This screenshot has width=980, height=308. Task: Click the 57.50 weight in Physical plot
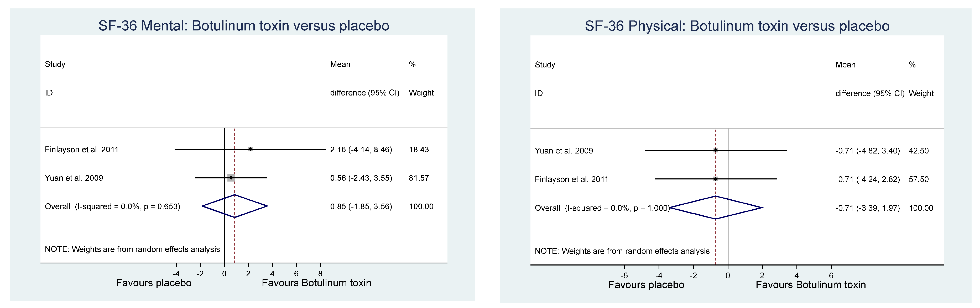(918, 179)
